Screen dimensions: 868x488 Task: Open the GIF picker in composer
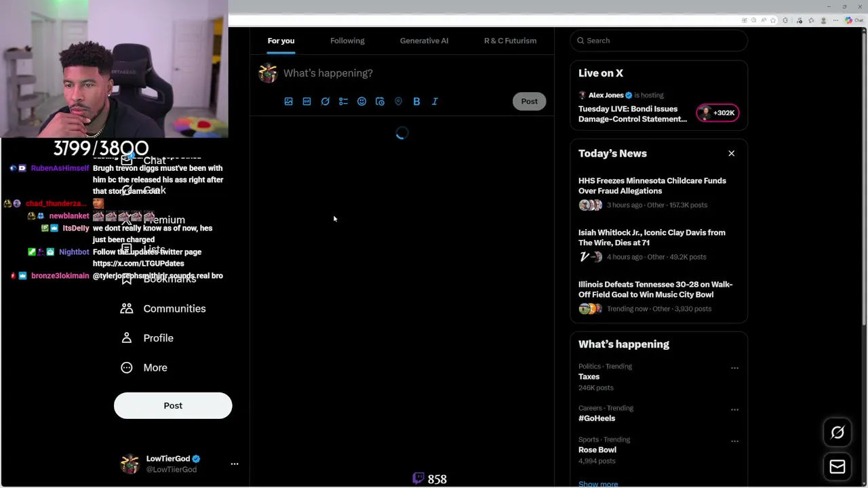tap(307, 102)
